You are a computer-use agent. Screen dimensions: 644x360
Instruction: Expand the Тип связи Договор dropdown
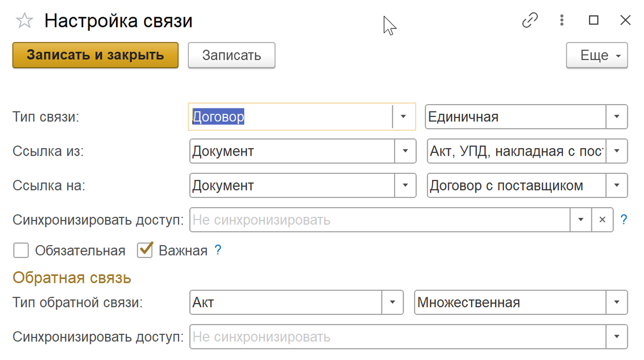(x=404, y=117)
